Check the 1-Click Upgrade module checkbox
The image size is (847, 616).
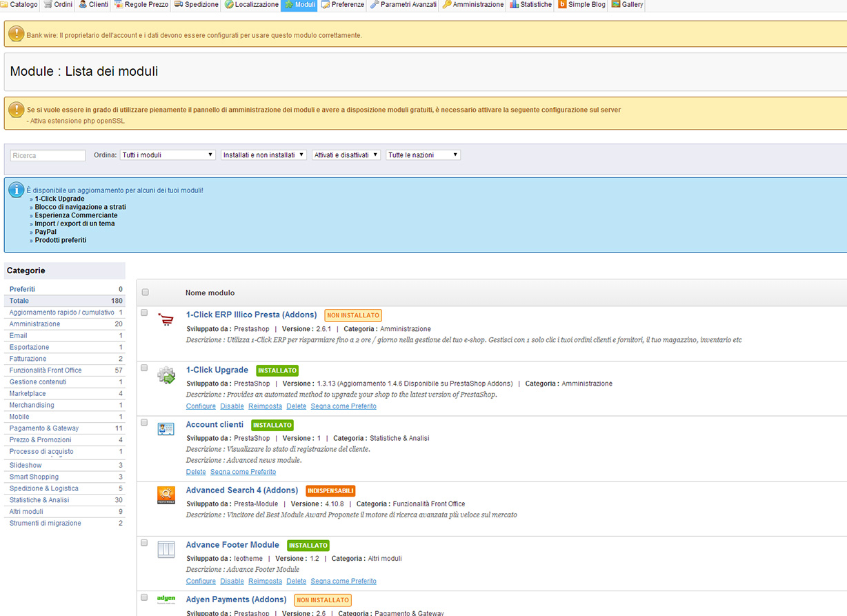click(x=144, y=368)
